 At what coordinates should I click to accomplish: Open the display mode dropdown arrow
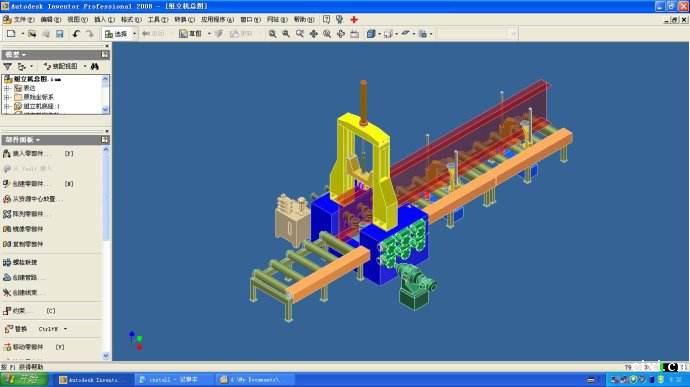point(379,34)
